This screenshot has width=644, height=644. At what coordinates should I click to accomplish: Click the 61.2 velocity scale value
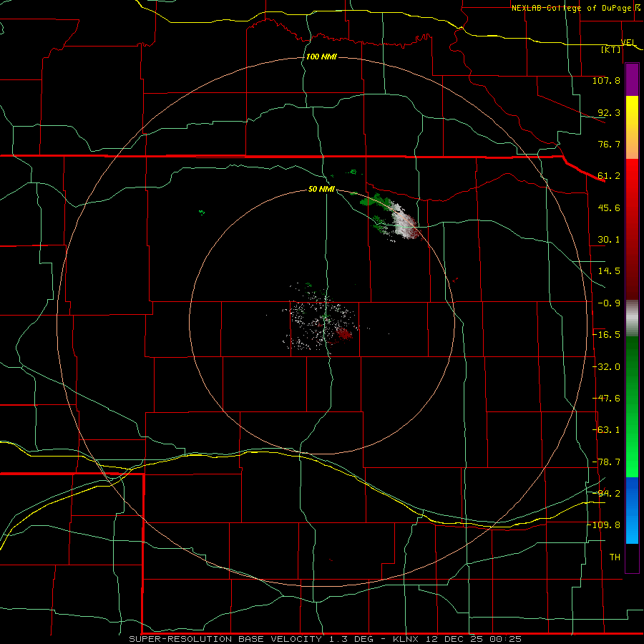(x=609, y=176)
